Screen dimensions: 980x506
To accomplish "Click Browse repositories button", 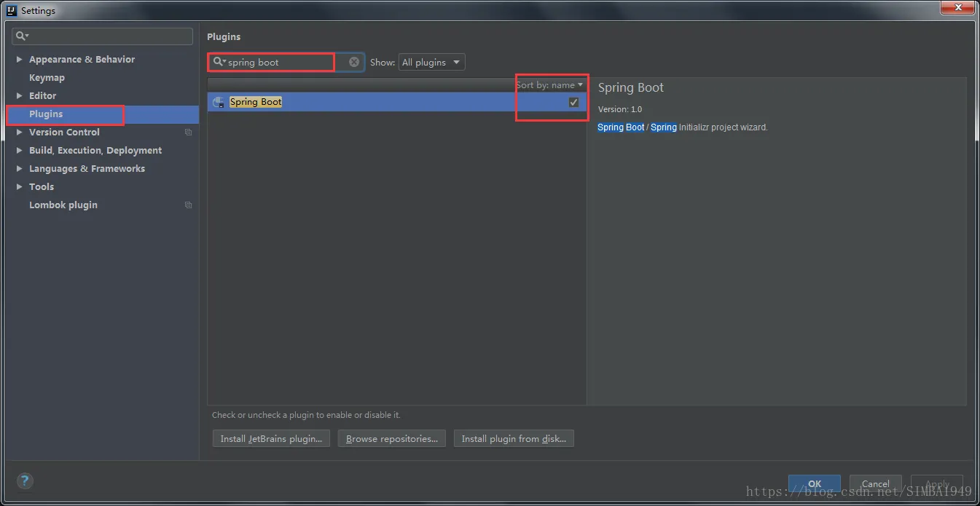I will pos(391,438).
